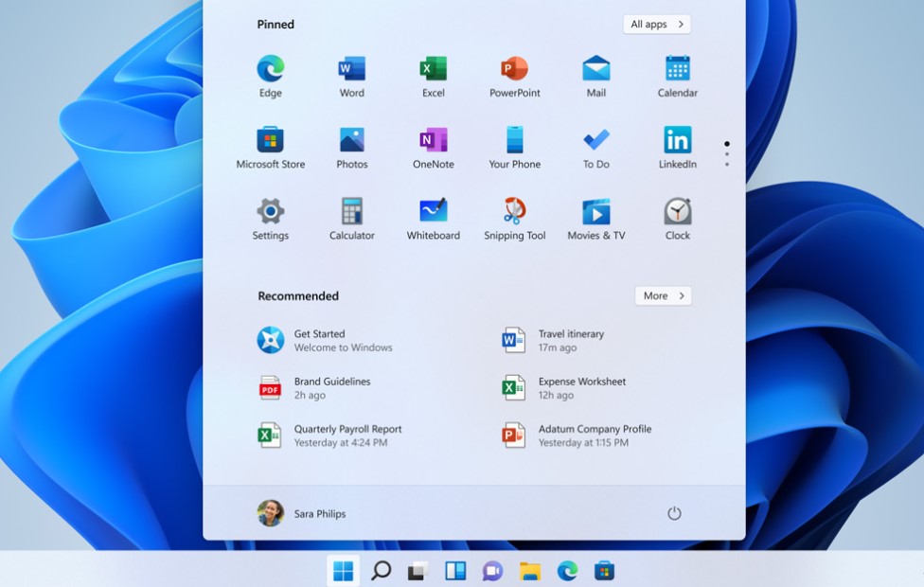Show more recommended files with More
The image size is (924, 587).
click(662, 295)
